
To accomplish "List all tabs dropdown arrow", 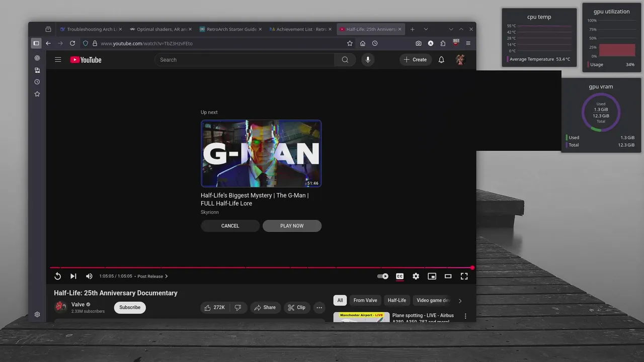I will coord(426,29).
